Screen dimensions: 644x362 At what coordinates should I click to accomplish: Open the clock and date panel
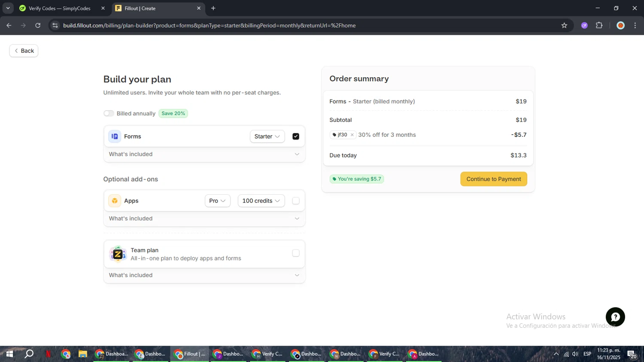pyautogui.click(x=609, y=354)
